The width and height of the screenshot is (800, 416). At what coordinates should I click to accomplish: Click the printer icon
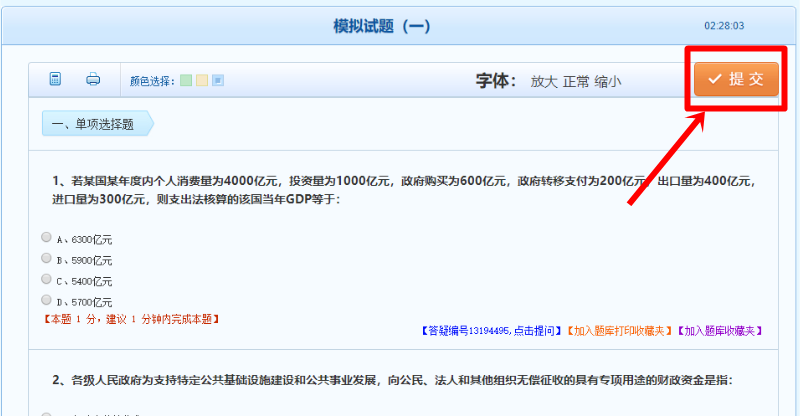coord(93,79)
